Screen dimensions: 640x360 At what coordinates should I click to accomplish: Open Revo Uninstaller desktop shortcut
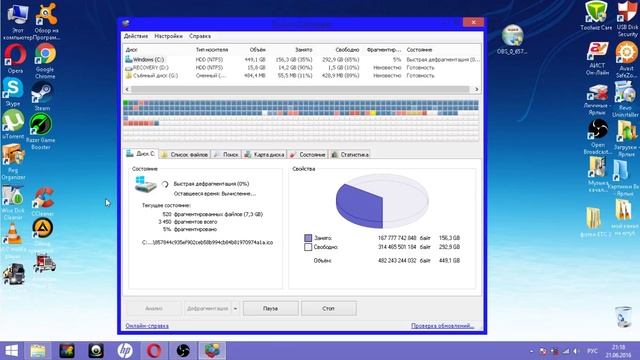pyautogui.click(x=625, y=99)
